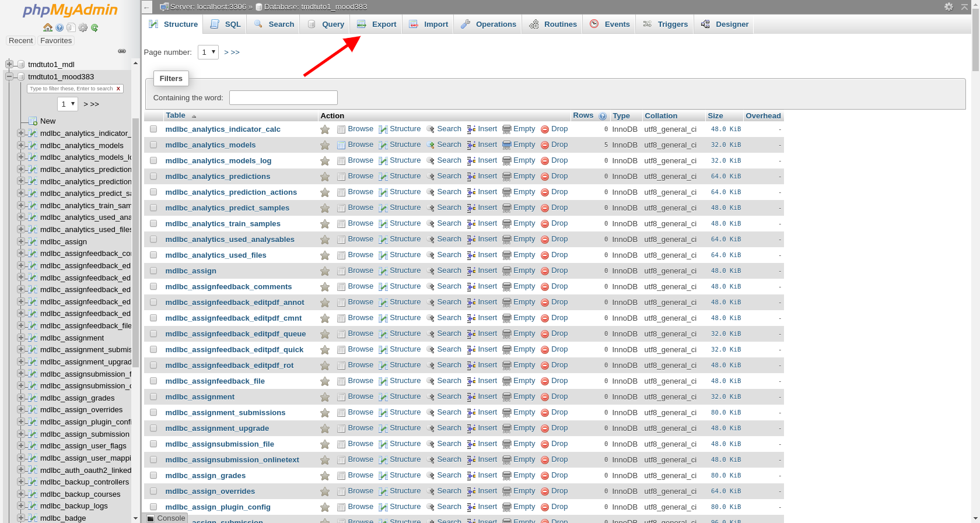Click the Favorites button in sidebar
Image resolution: width=980 pixels, height=523 pixels.
(56, 40)
